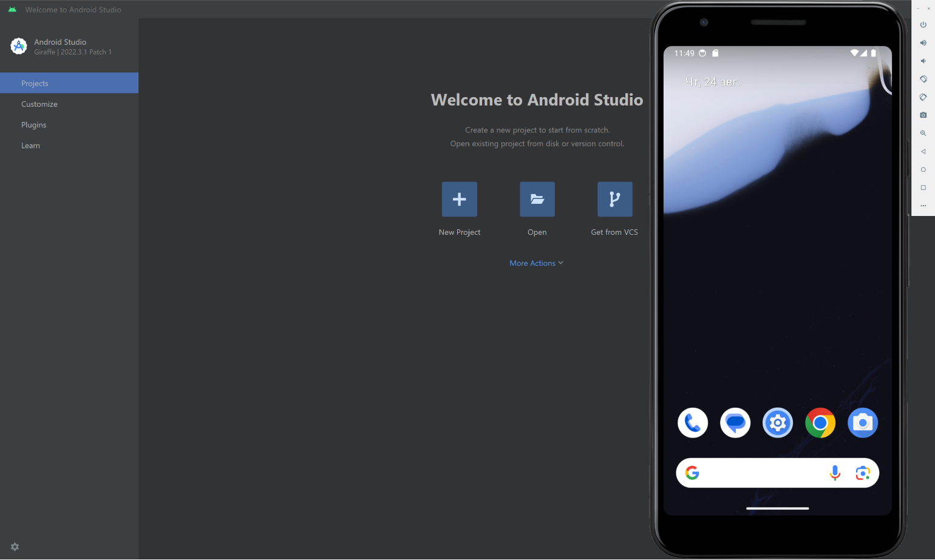The width and height of the screenshot is (935, 560).
Task: Tap the Google search bar on the phone
Action: click(759, 473)
